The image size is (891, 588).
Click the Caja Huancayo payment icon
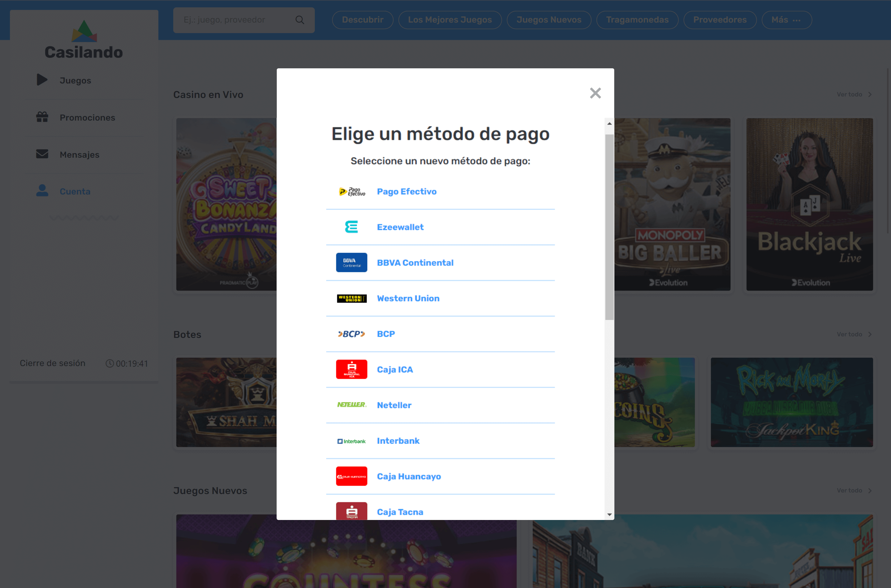pos(353,476)
